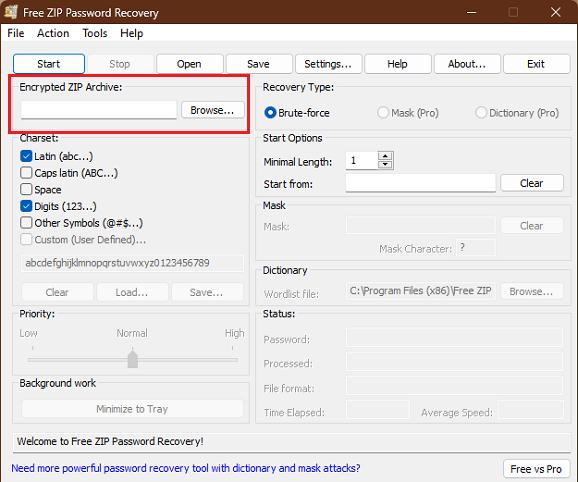The width and height of the screenshot is (578, 482).
Task: Click the Priority slider thumb
Action: pos(133,359)
